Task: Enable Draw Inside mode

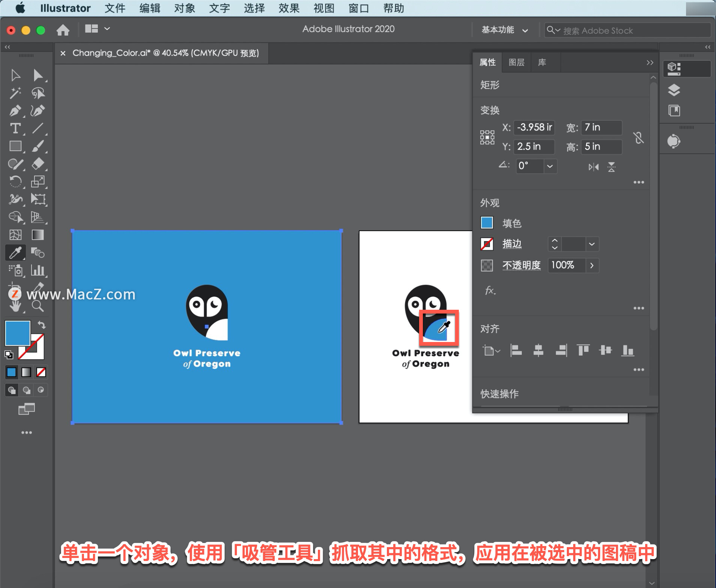Action: pyautogui.click(x=41, y=390)
